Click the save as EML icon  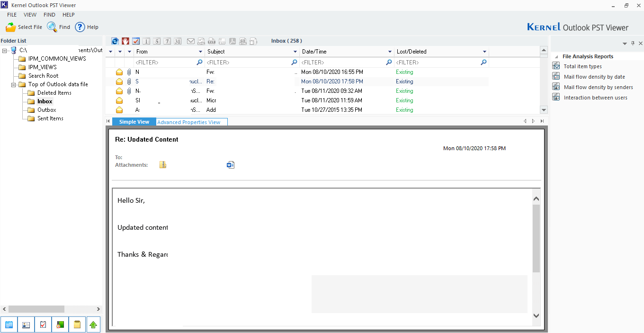[x=201, y=41]
